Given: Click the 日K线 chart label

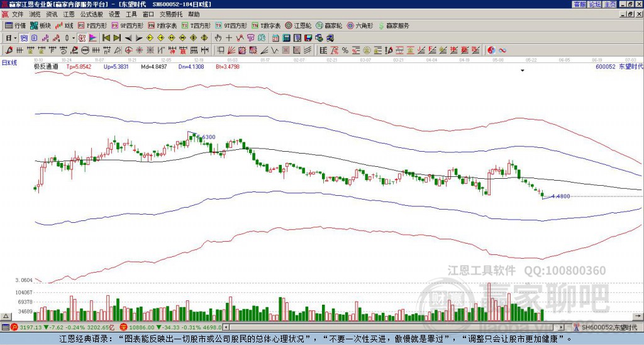Looking at the screenshot, I should click(9, 63).
